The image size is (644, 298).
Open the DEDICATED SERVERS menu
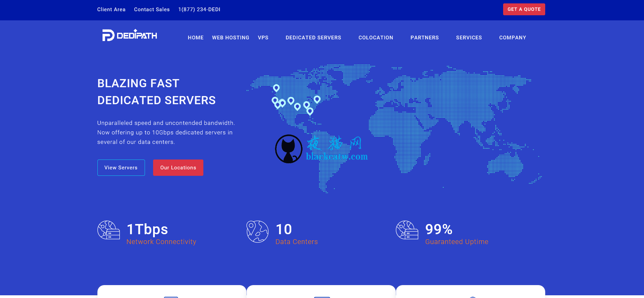tap(313, 38)
